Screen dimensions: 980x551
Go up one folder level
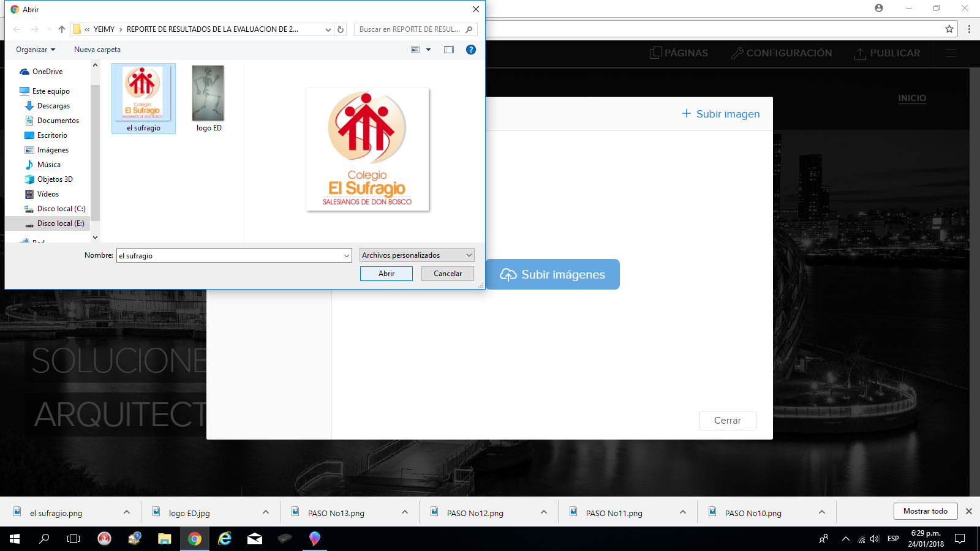coord(62,29)
